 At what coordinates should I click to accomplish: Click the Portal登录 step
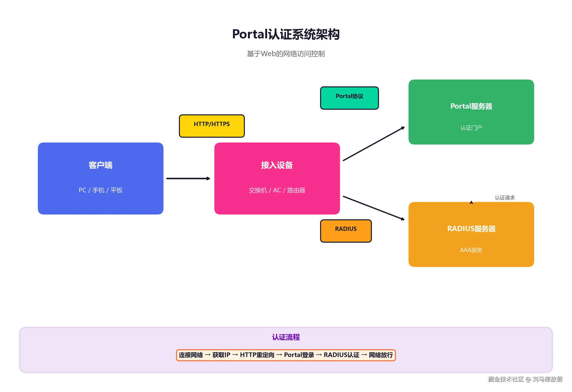tap(299, 355)
